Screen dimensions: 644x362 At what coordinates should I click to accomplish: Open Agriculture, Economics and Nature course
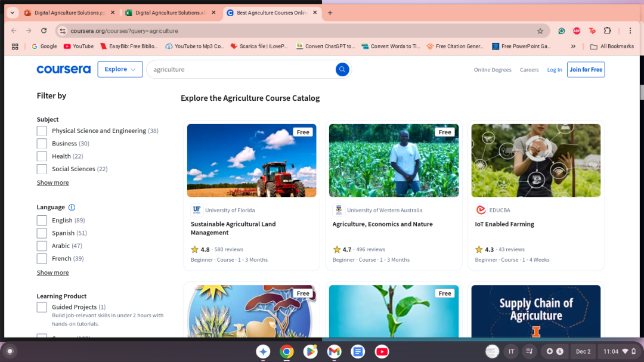382,224
